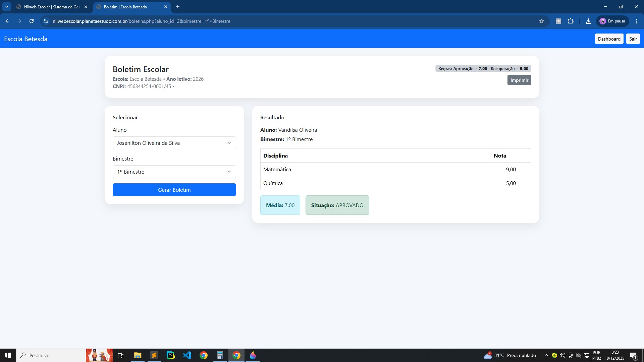Go back to previous page
This screenshot has height=362, width=644.
point(7,21)
